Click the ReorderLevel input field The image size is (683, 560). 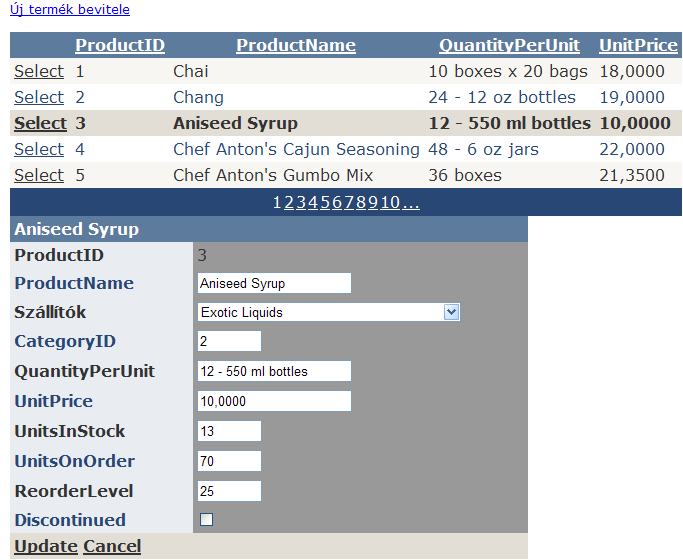point(229,491)
